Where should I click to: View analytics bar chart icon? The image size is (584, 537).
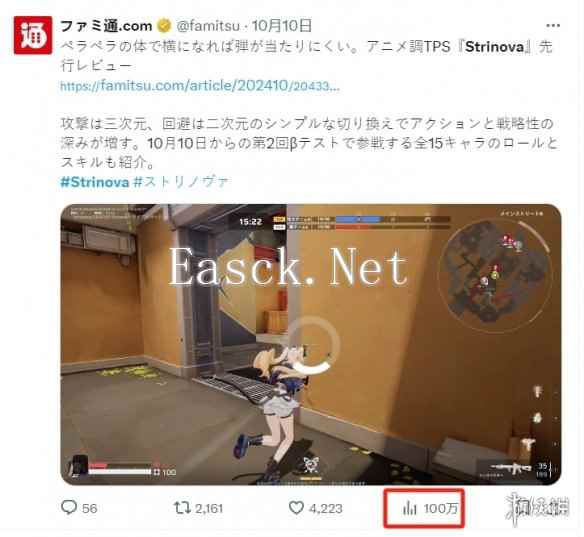pyautogui.click(x=410, y=508)
